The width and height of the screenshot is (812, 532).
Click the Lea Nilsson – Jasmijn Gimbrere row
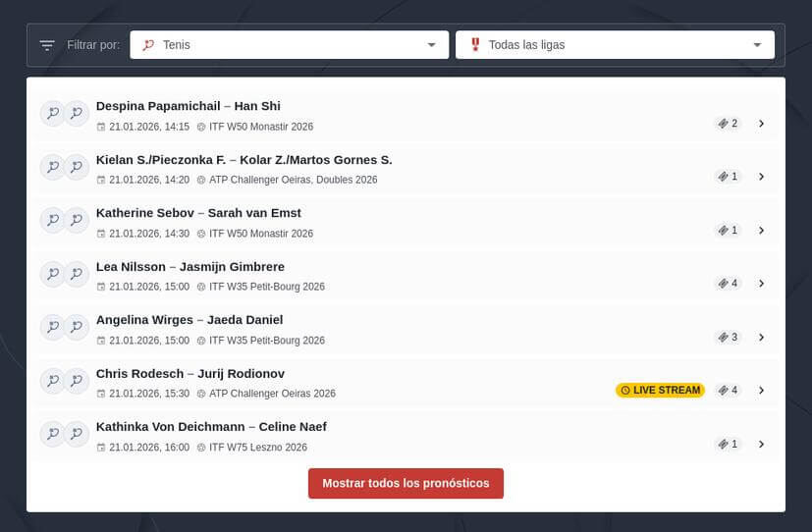click(x=190, y=267)
